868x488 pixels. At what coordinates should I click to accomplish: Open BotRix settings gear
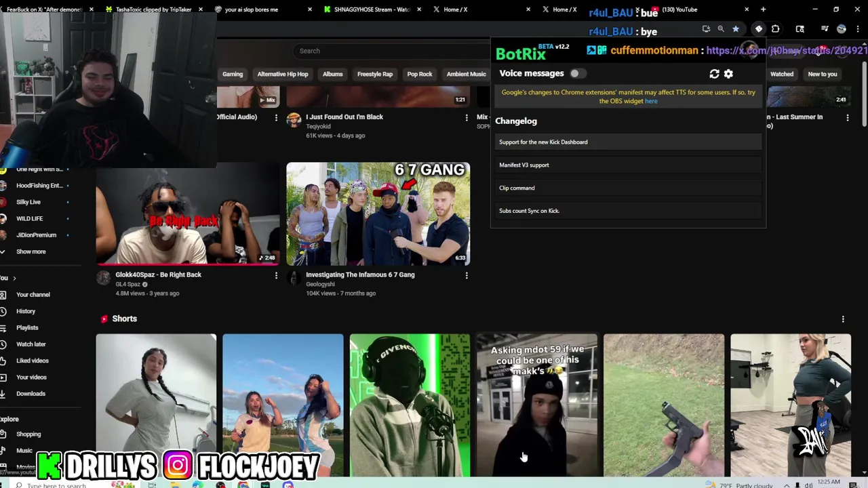(728, 74)
